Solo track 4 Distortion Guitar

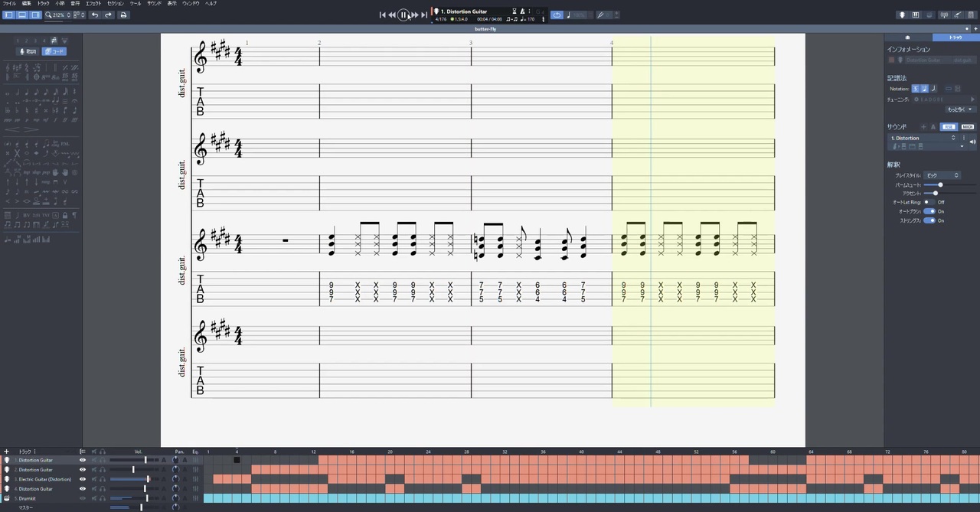click(103, 489)
